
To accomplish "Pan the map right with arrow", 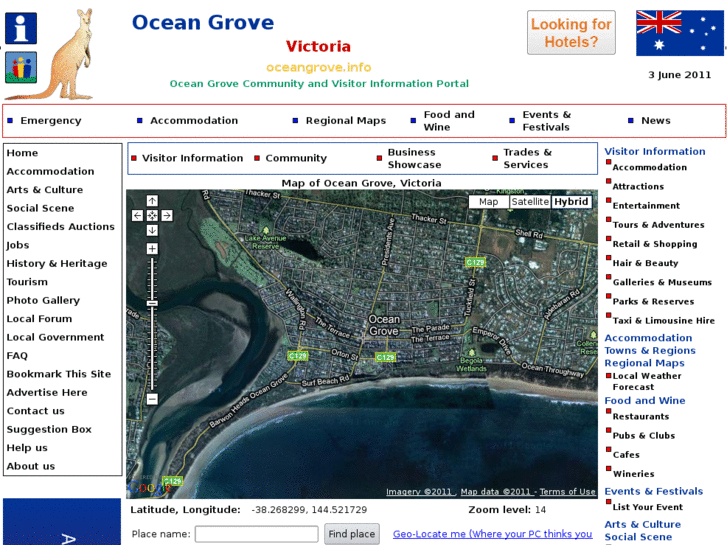I will pyautogui.click(x=167, y=215).
